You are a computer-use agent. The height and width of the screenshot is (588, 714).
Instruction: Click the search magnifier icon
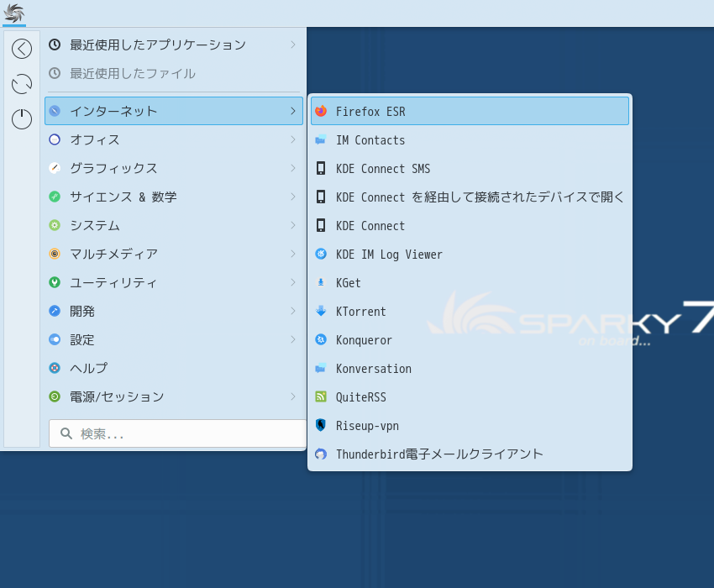coord(66,433)
